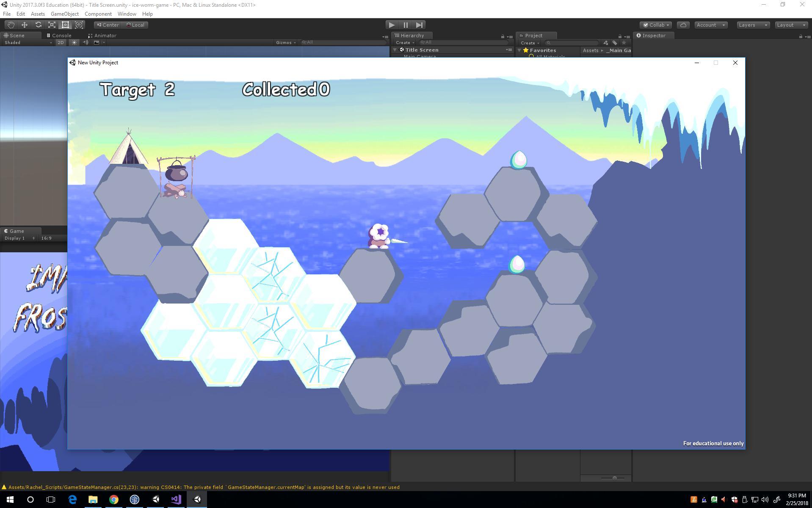The width and height of the screenshot is (812, 508).
Task: Toggle the 2D scene view mode
Action: pyautogui.click(x=61, y=42)
